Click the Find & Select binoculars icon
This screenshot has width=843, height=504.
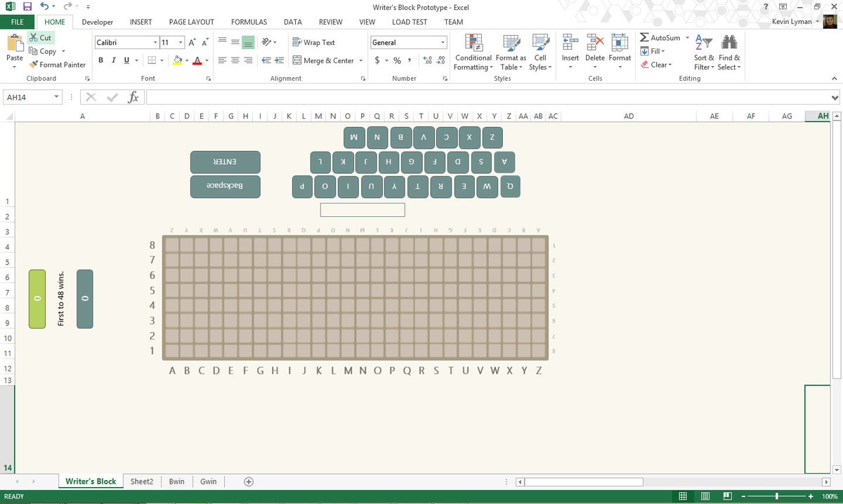729,43
